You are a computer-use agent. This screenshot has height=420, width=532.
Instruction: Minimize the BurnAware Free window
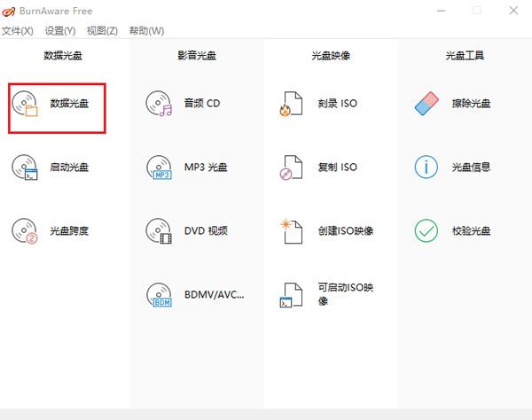tap(441, 11)
